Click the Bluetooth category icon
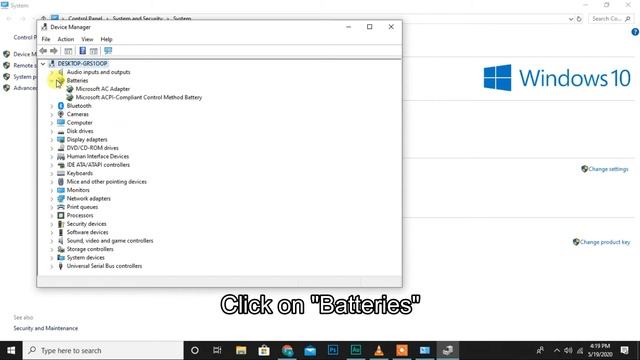The image size is (640, 360). pyautogui.click(x=61, y=106)
